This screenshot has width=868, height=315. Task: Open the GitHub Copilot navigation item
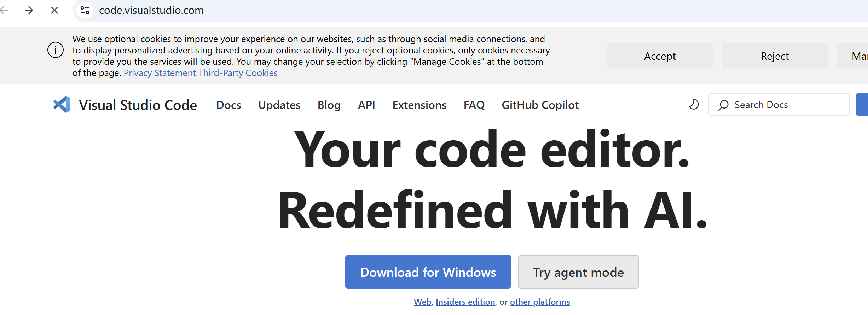[x=540, y=105]
